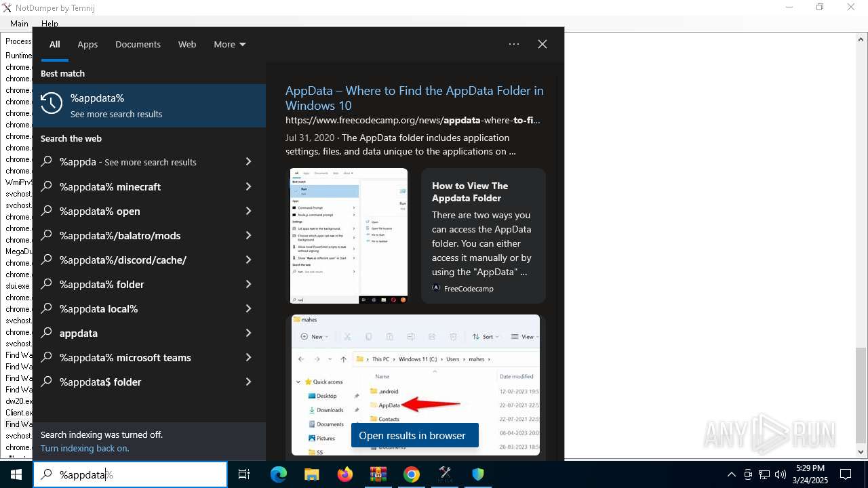The image size is (868, 488).
Task: Click into the taskbar search input field
Action: pyautogui.click(x=130, y=475)
